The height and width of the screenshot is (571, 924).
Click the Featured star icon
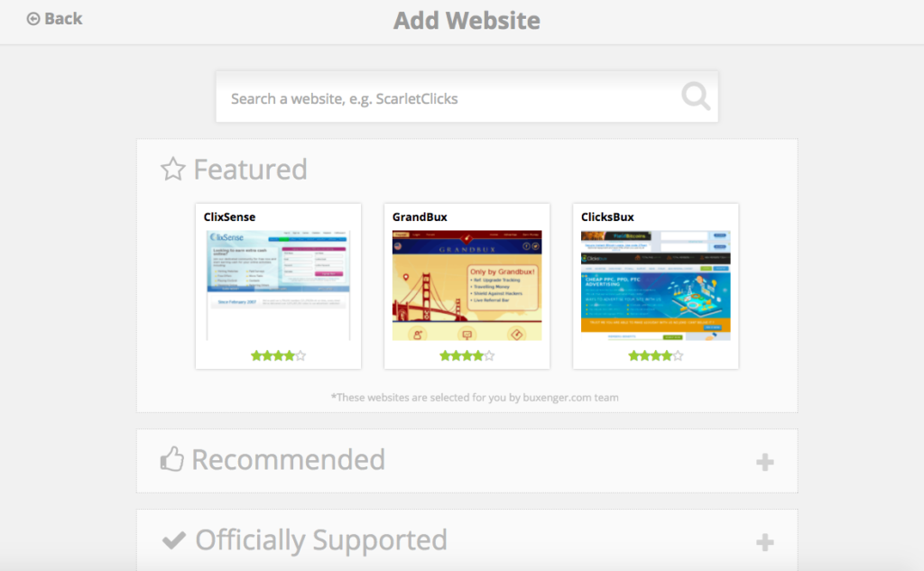click(x=172, y=169)
